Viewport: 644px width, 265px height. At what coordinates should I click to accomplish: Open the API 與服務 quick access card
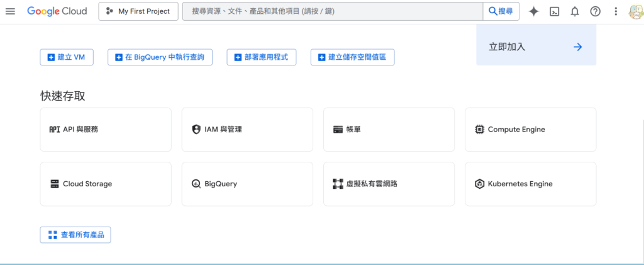tap(106, 130)
